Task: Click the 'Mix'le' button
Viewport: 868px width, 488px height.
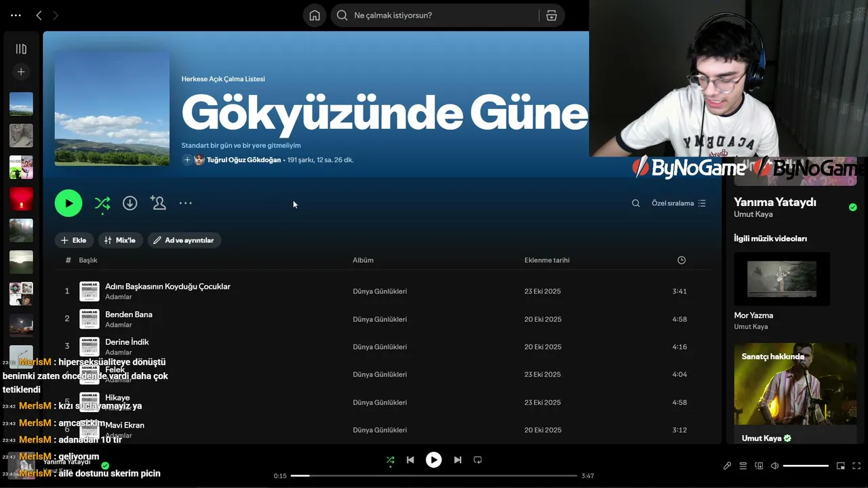Action: (120, 240)
